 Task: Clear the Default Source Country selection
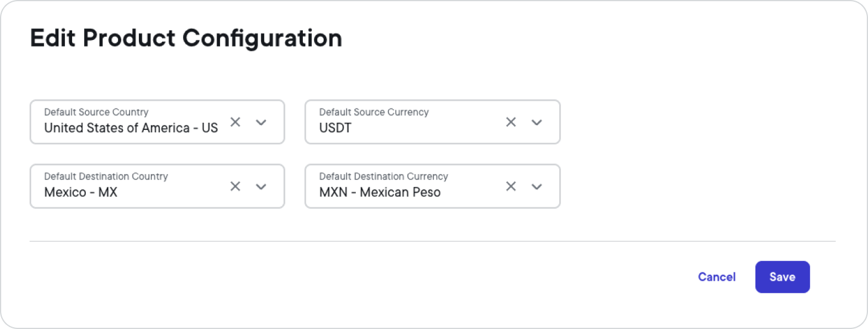point(235,122)
